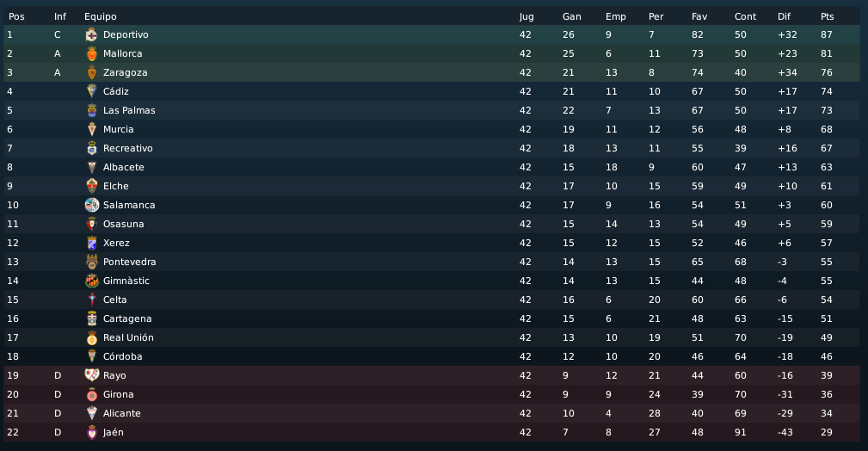Viewport: 868px width, 451px height.
Task: Click the Mallorca club badge
Action: point(92,53)
